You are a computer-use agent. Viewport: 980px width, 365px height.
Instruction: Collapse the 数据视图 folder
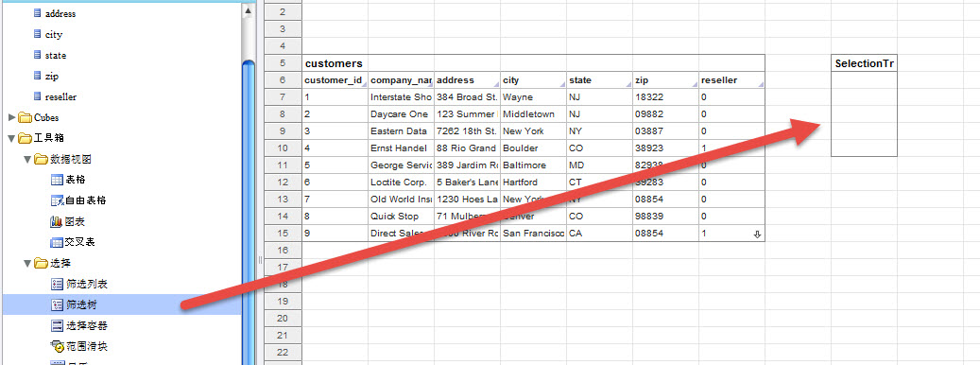pyautogui.click(x=27, y=160)
